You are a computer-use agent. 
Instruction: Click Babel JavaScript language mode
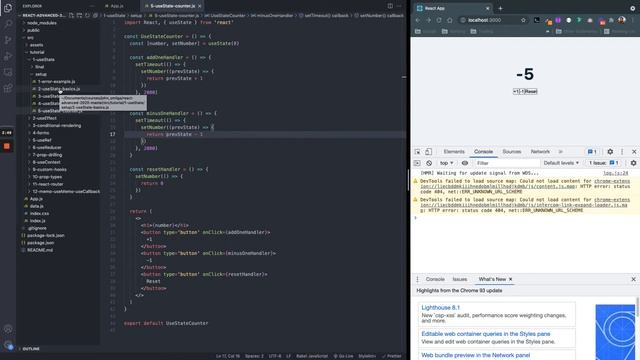point(312,356)
